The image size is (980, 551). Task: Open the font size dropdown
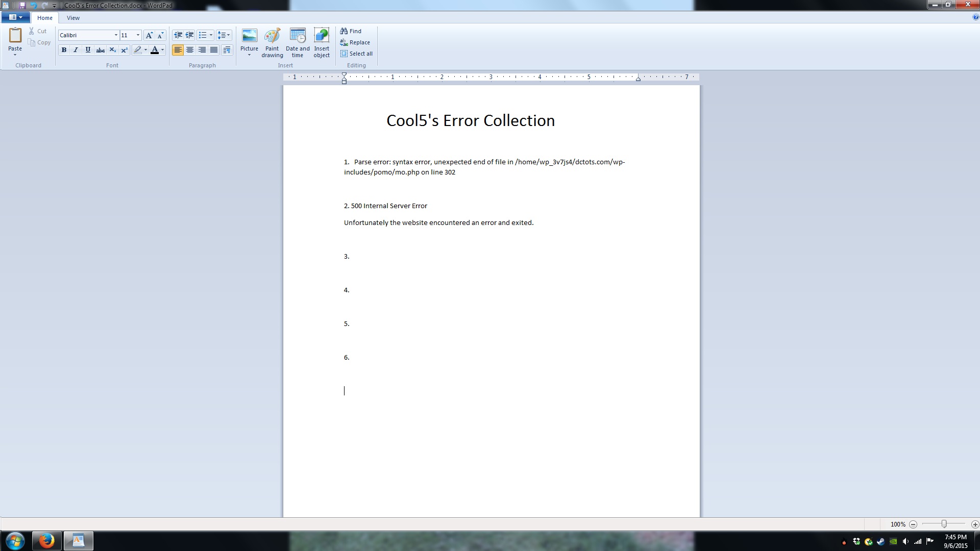(138, 35)
